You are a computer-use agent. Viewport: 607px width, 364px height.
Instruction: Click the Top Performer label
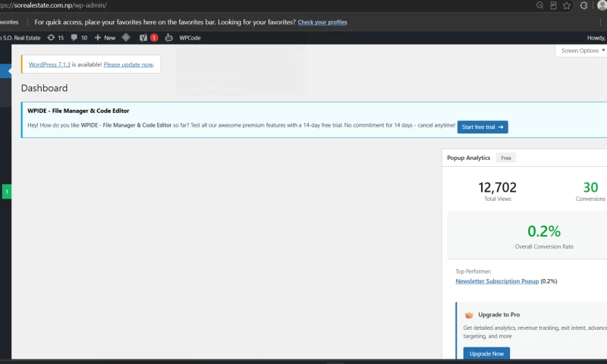473,271
